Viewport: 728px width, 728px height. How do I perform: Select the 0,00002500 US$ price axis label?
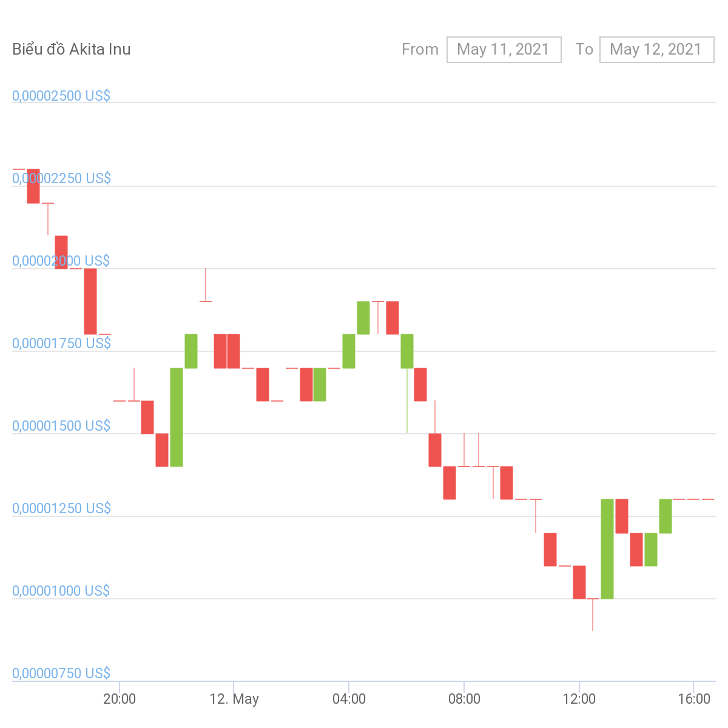(61, 96)
